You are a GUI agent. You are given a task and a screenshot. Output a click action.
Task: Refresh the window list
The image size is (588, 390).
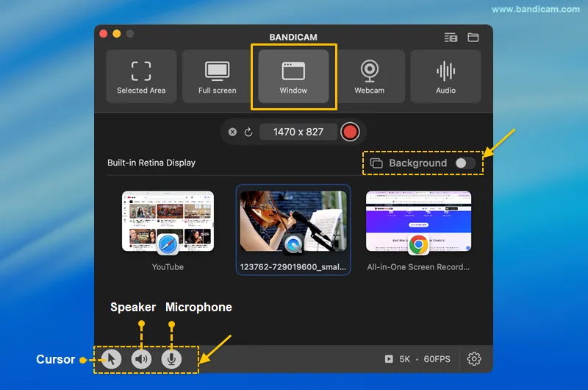click(x=248, y=132)
